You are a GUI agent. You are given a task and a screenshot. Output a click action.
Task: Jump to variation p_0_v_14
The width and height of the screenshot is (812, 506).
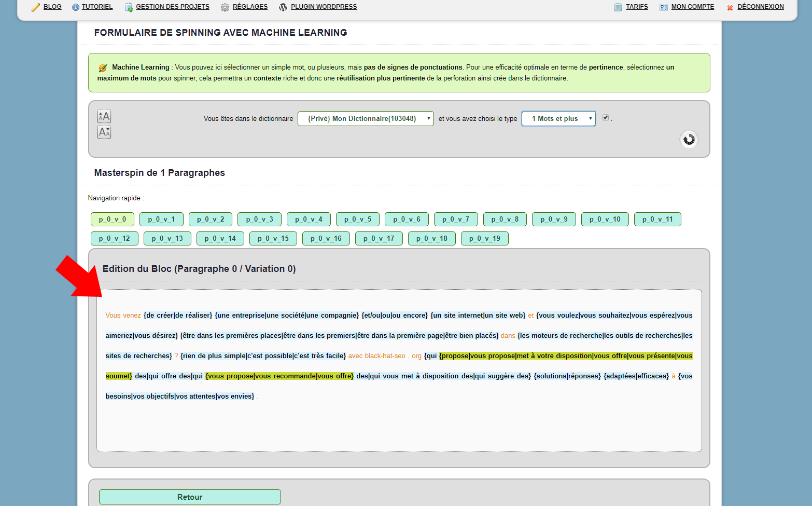tap(220, 239)
